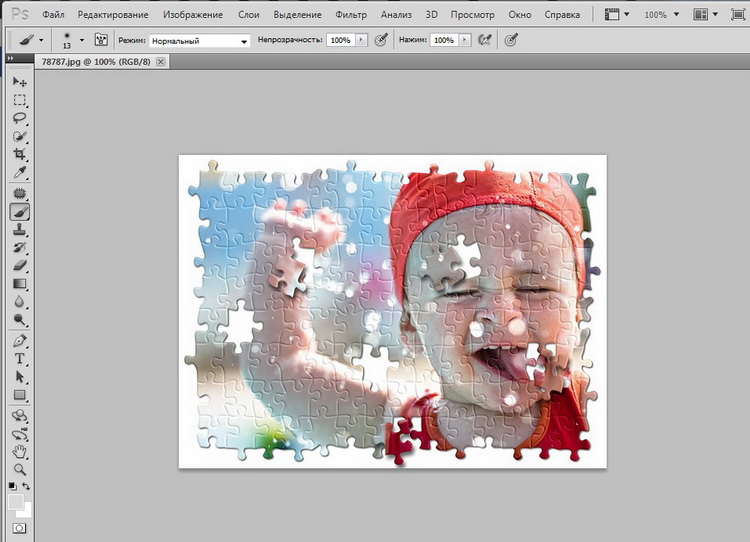This screenshot has height=542, width=750.
Task: Select the Hand tool
Action: pos(19,451)
